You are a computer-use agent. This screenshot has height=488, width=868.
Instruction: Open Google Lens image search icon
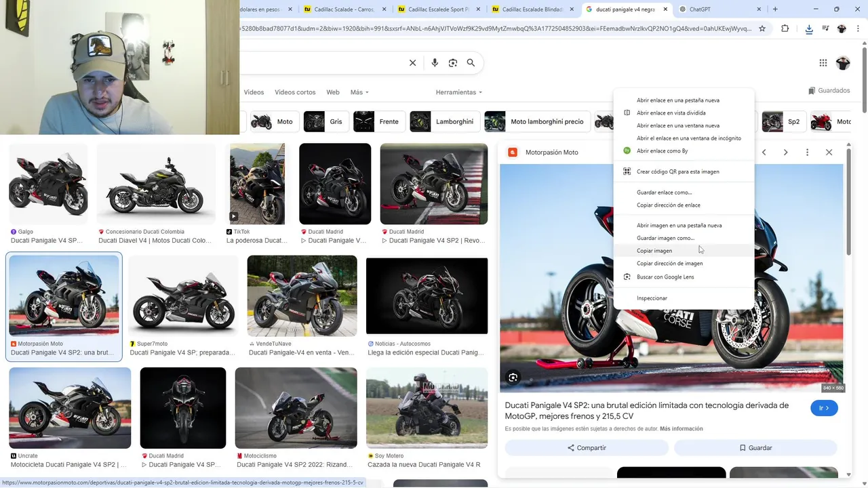click(453, 63)
